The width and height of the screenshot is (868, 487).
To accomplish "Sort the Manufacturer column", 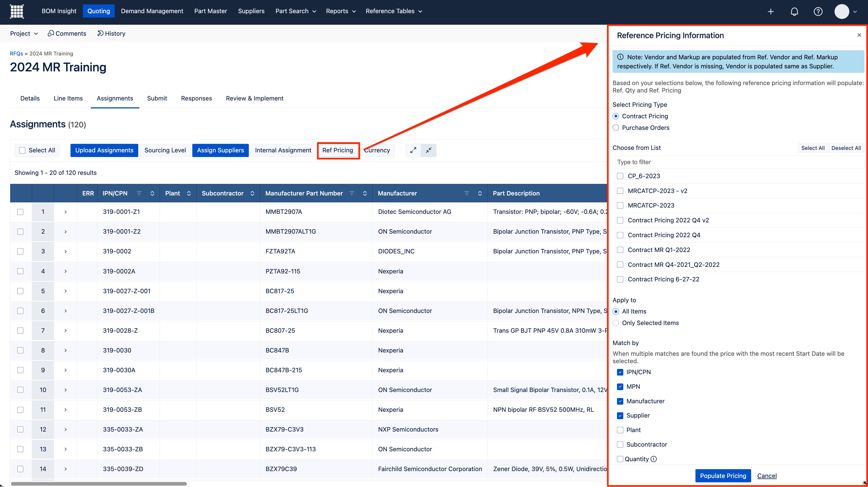I will coord(480,193).
